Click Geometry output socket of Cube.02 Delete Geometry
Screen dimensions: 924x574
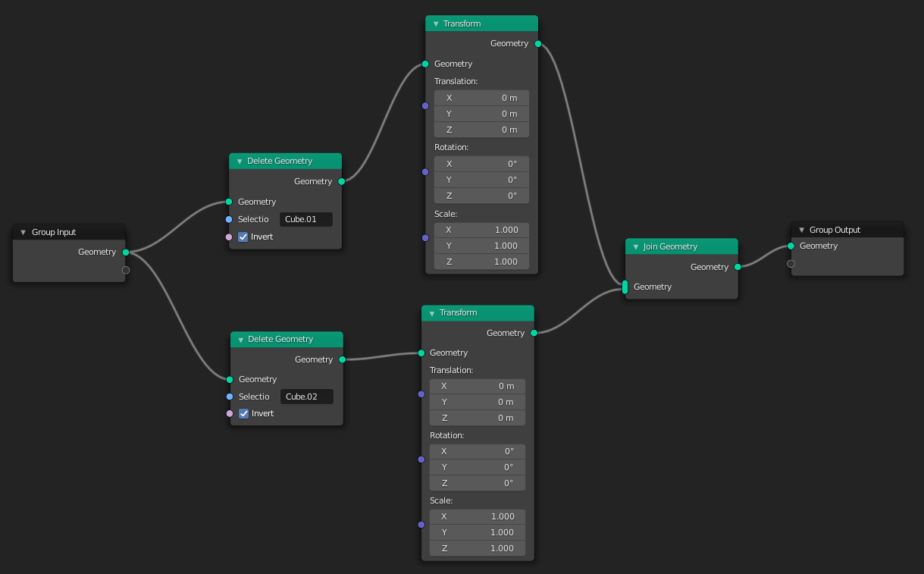(343, 359)
